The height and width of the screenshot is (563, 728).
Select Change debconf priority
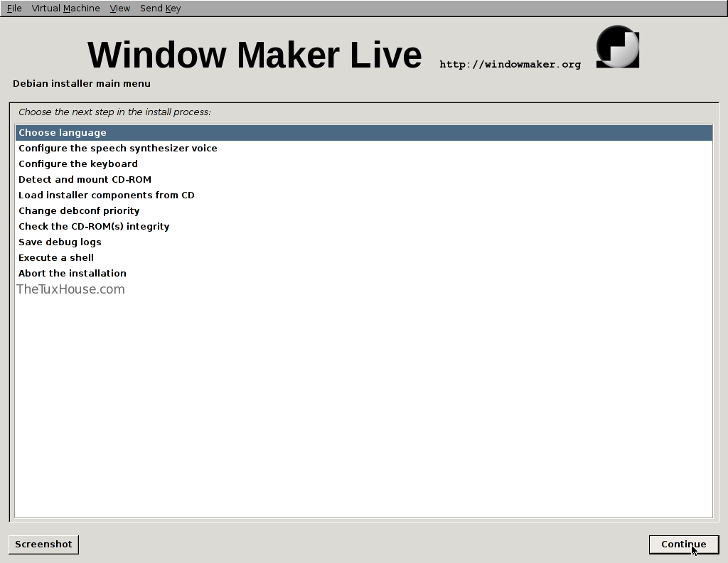[x=364, y=210]
